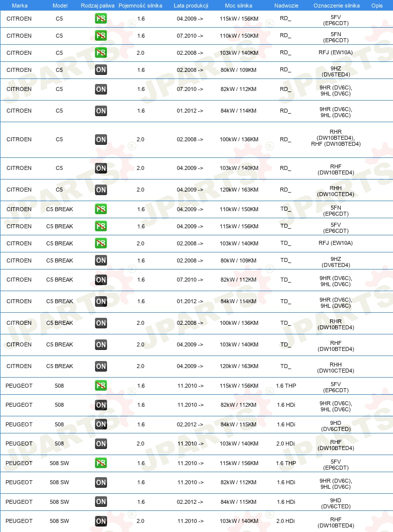Click the Lata produkcji column header
The image size is (393, 532).
tap(191, 6)
